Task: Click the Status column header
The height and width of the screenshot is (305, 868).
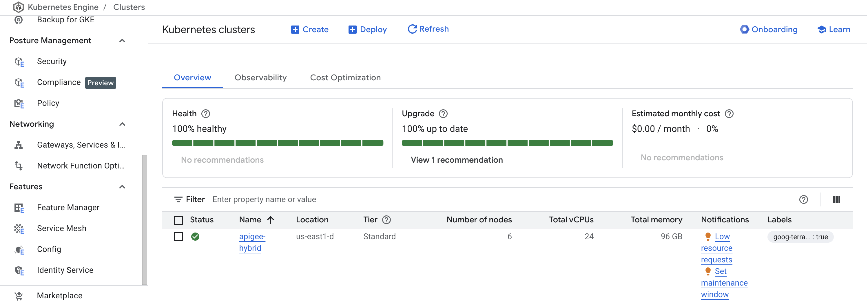Action: [202, 220]
